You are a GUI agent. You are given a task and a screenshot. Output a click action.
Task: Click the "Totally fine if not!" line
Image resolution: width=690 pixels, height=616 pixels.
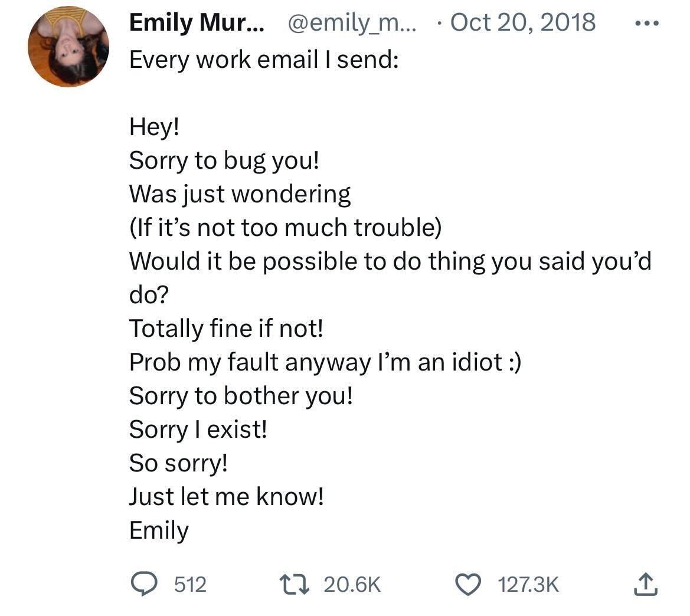click(227, 329)
